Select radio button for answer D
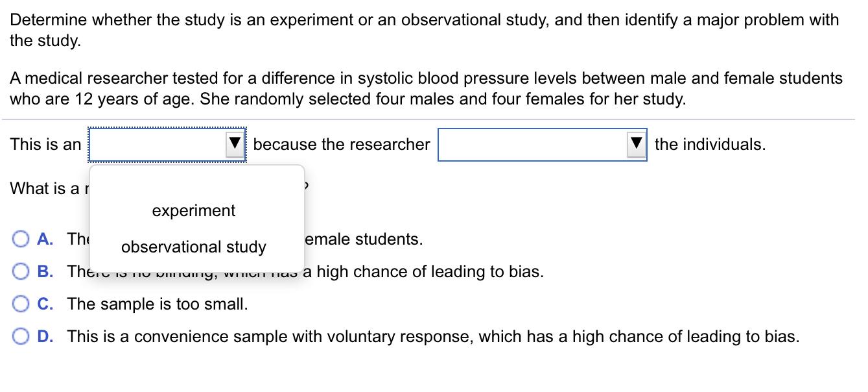This screenshot has height=392, width=868. click(x=21, y=336)
